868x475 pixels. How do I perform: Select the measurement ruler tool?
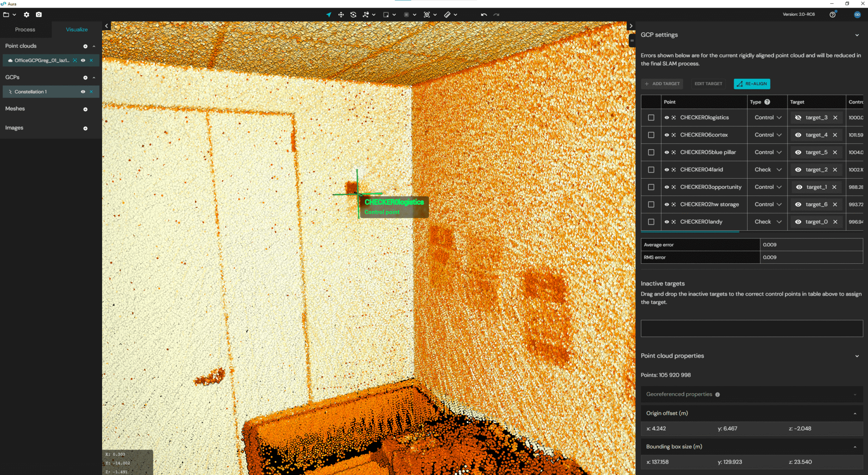click(x=448, y=14)
